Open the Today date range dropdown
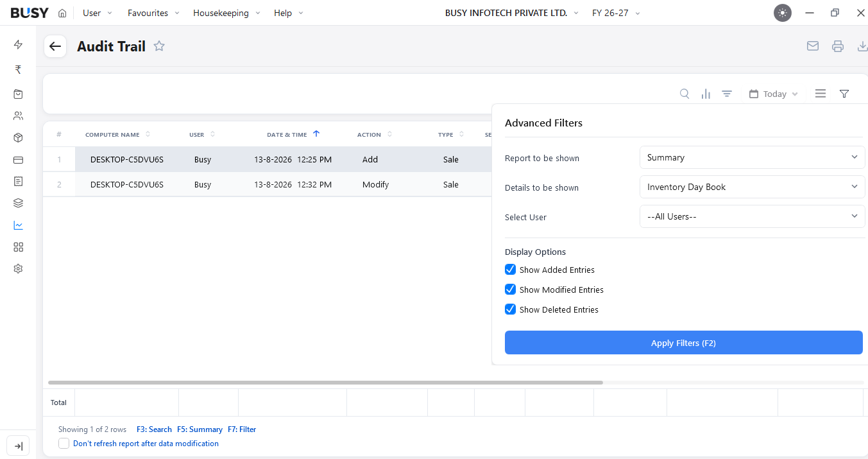868x459 pixels. (x=774, y=94)
